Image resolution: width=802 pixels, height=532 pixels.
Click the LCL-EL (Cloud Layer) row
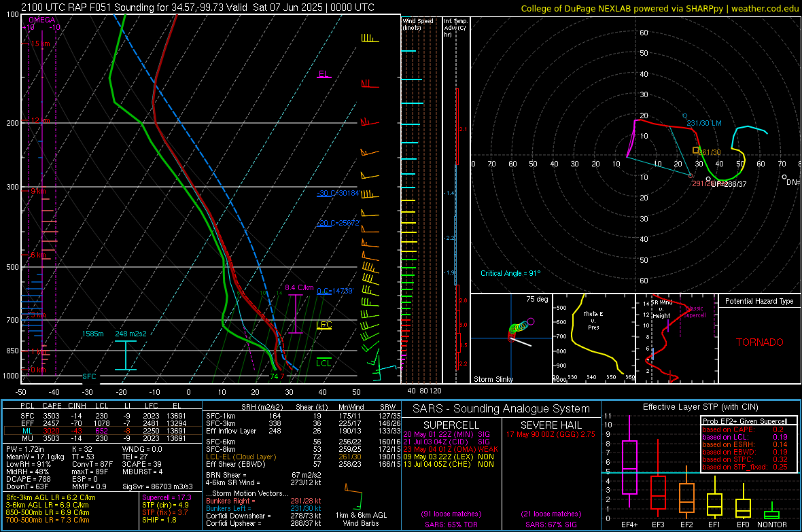click(303, 457)
